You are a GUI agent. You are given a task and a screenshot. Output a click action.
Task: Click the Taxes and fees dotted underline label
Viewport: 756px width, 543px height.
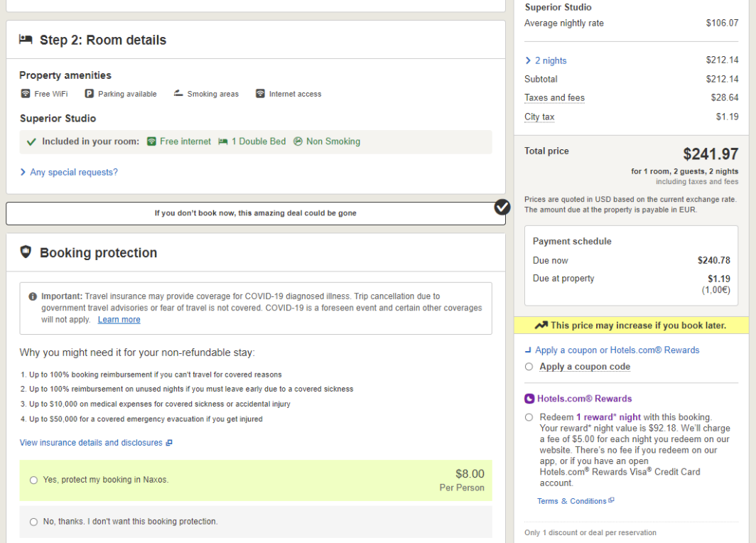[554, 97]
